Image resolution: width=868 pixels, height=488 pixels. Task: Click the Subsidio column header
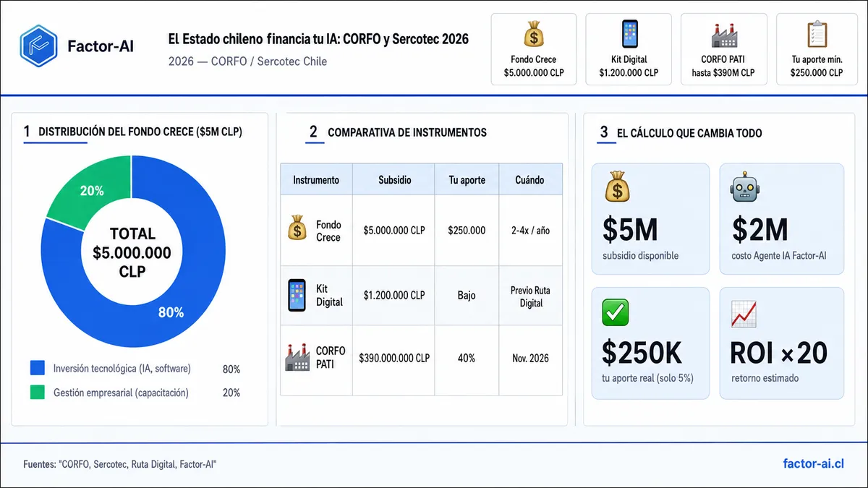pos(393,179)
